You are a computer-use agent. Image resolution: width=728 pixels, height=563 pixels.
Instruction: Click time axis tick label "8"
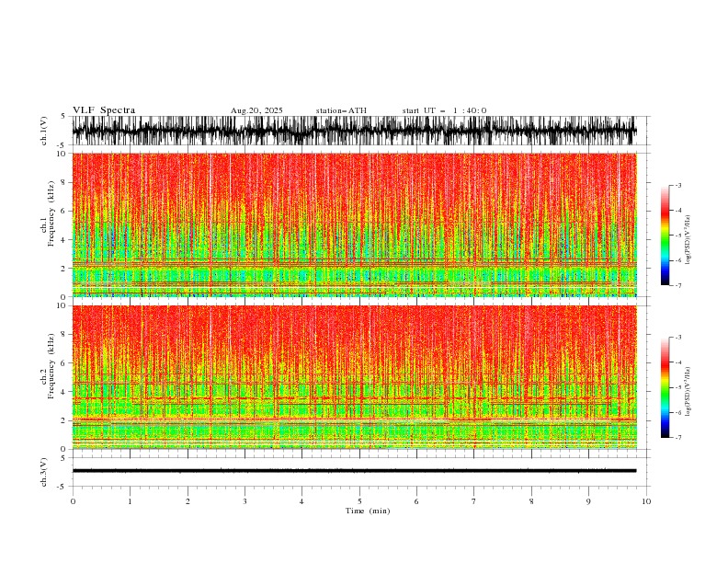pos(531,501)
